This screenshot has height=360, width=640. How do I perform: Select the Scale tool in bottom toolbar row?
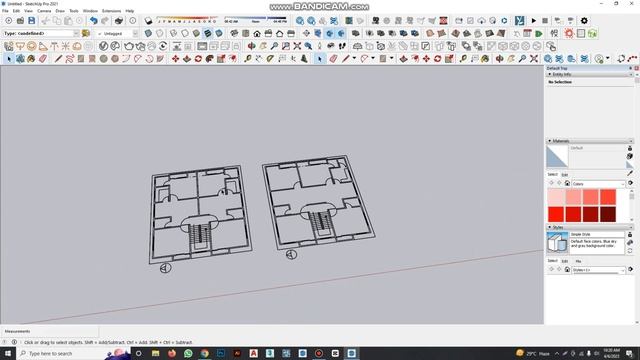tap(221, 59)
